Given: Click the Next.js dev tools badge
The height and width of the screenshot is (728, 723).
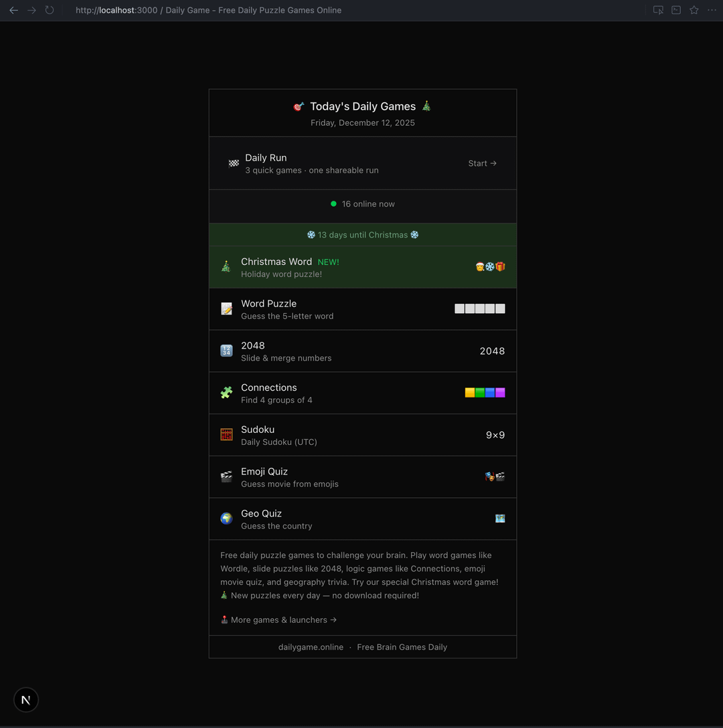Looking at the screenshot, I should 26,700.
